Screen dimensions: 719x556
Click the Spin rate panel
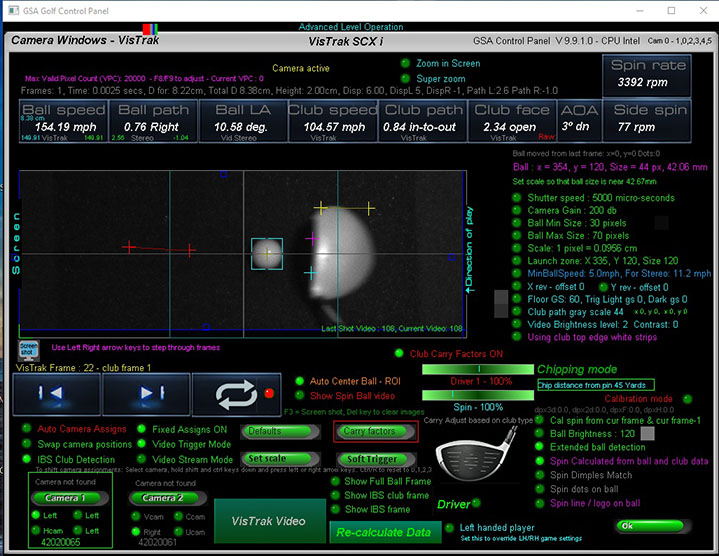tap(647, 76)
